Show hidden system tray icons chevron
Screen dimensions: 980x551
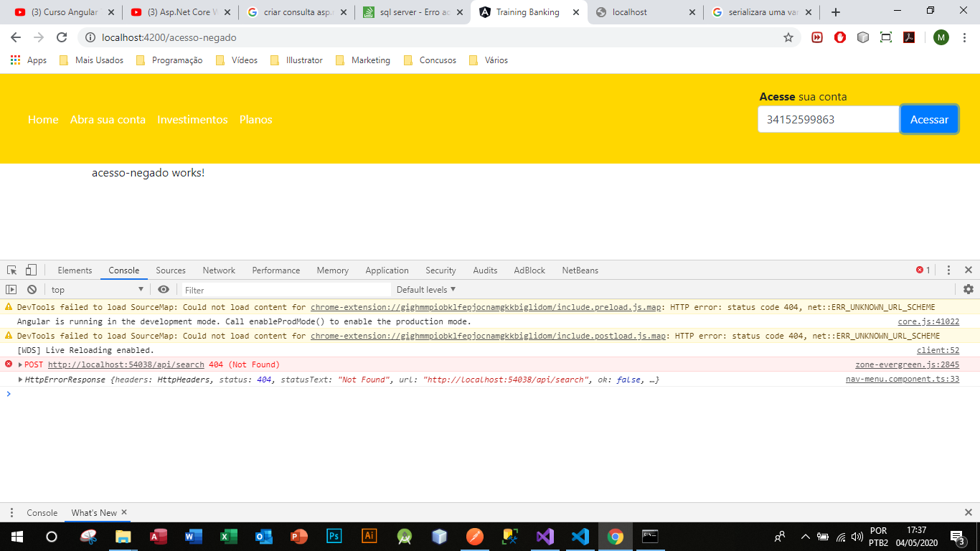point(806,537)
